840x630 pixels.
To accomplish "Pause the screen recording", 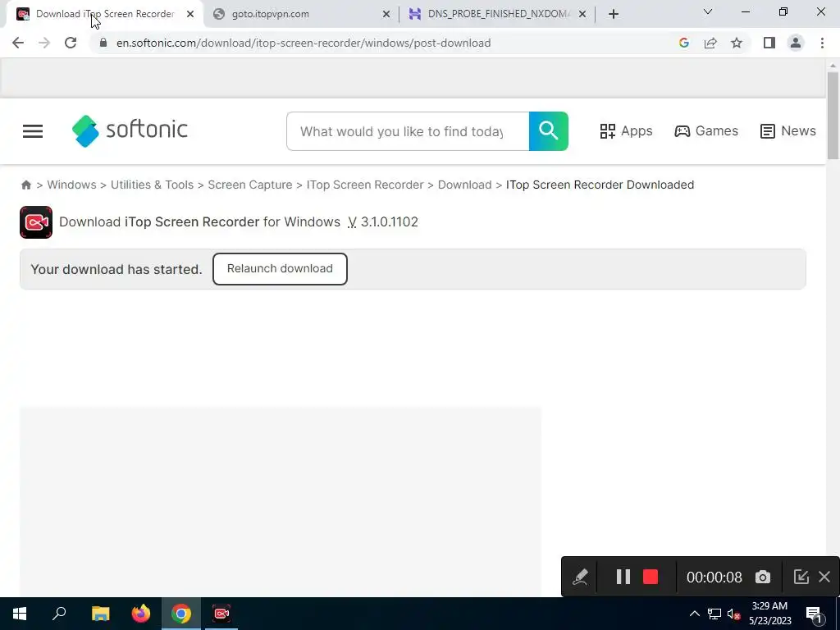I will coord(623,577).
